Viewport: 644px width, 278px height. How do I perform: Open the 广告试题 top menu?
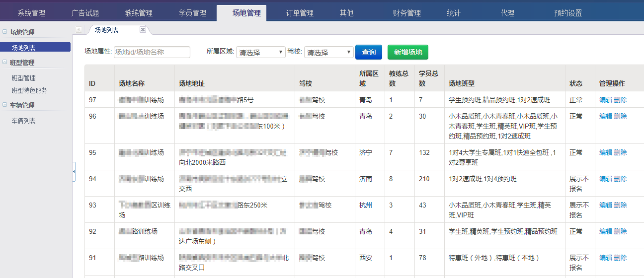[x=85, y=13]
